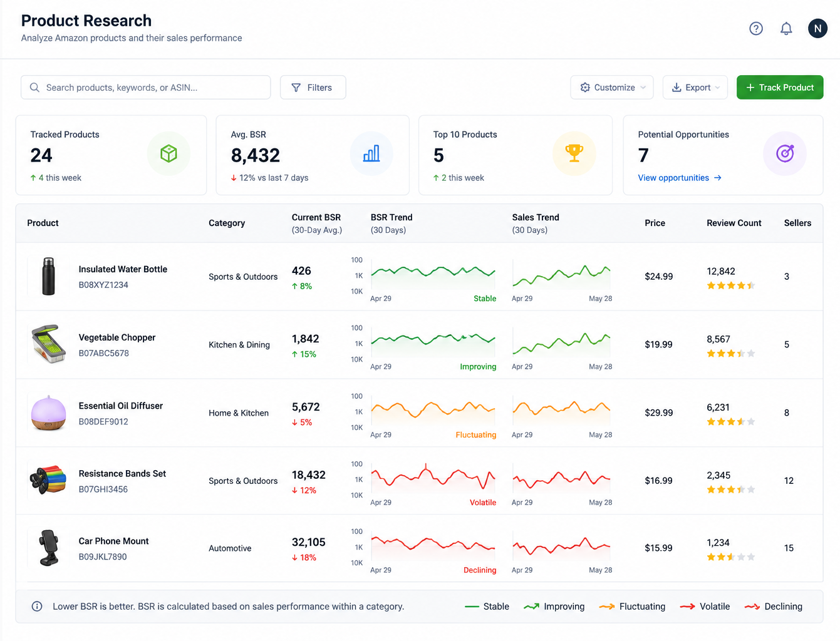Open the Filters panel
Viewport: 840px width, 641px height.
coord(313,88)
